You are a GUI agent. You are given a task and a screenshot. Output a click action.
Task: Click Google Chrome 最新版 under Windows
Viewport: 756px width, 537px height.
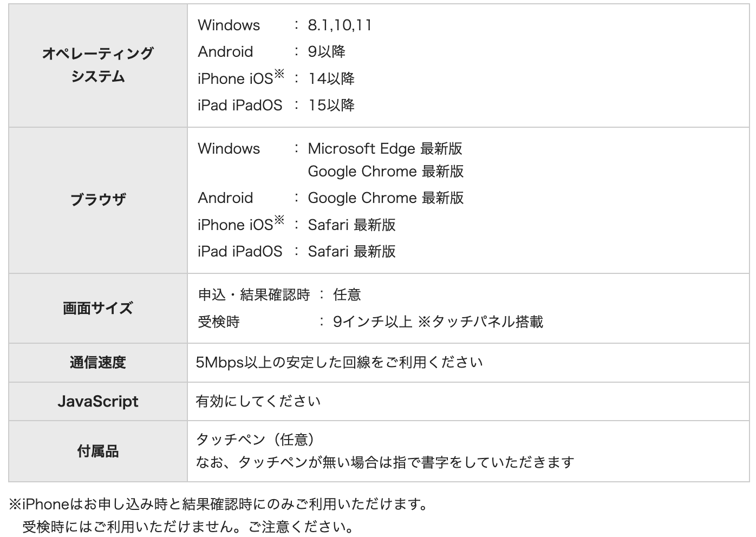tap(386, 172)
